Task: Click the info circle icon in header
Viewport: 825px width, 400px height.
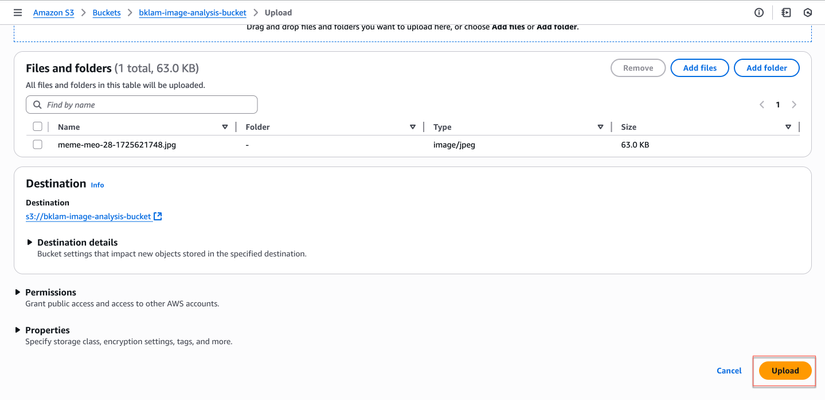Action: coord(759,13)
